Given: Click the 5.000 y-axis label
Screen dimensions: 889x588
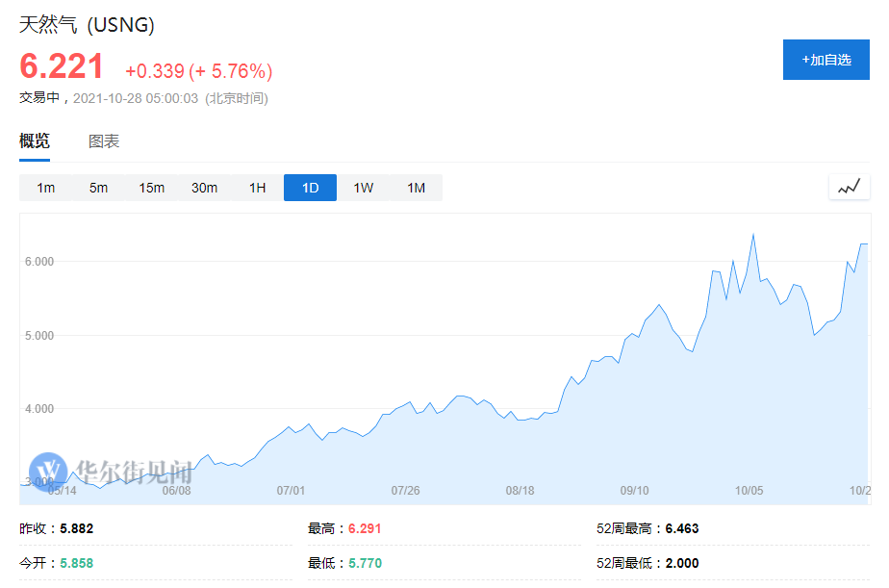Looking at the screenshot, I should tap(39, 335).
